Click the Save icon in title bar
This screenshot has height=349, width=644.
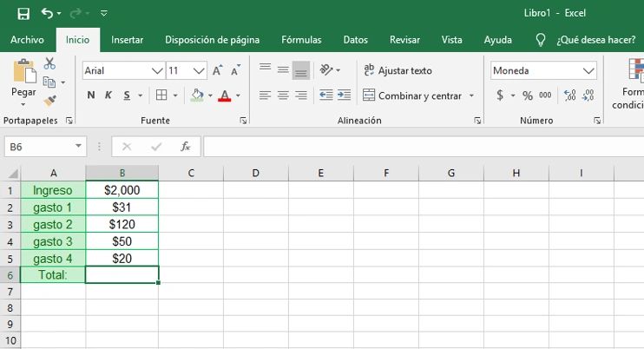23,14
